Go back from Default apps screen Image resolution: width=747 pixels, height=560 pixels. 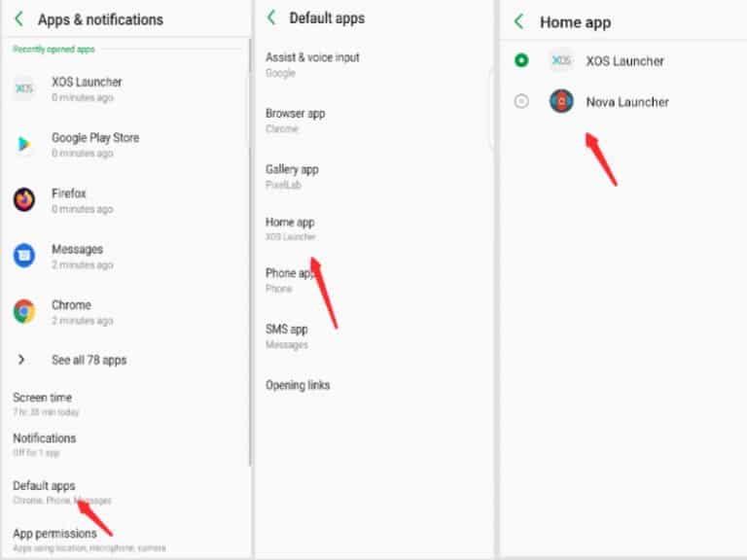click(x=271, y=17)
